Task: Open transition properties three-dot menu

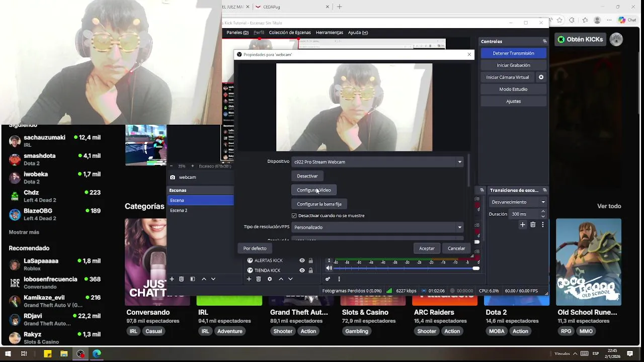Action: point(542,225)
